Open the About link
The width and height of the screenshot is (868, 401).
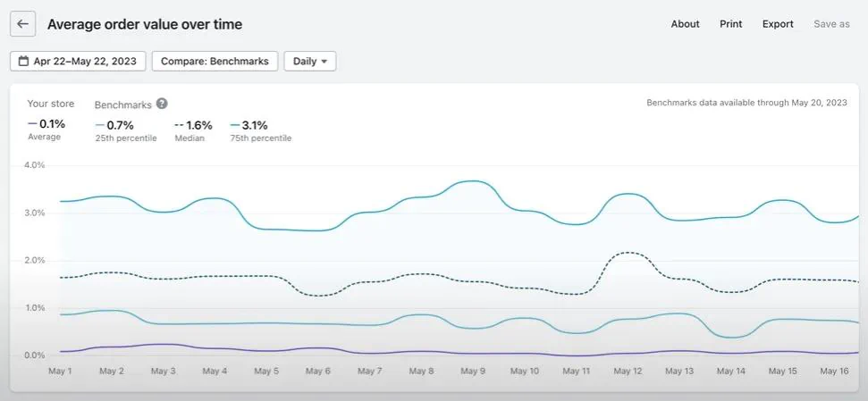point(686,24)
